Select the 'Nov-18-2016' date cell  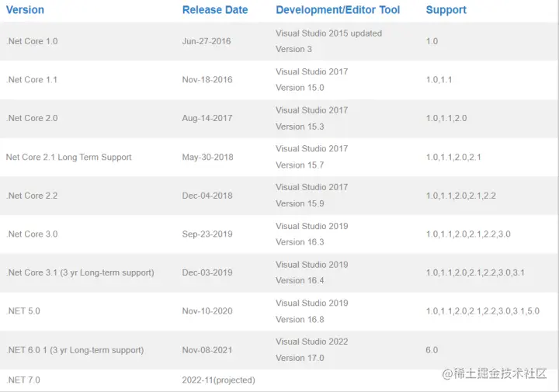pos(207,80)
